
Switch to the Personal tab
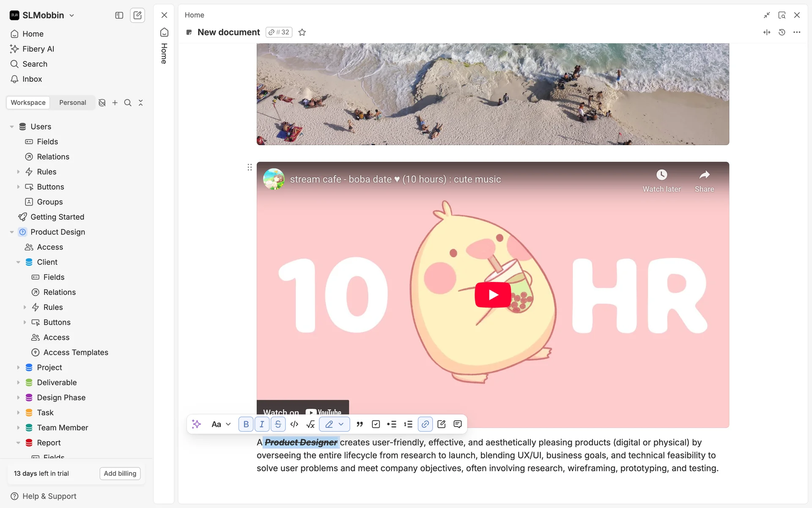(72, 102)
